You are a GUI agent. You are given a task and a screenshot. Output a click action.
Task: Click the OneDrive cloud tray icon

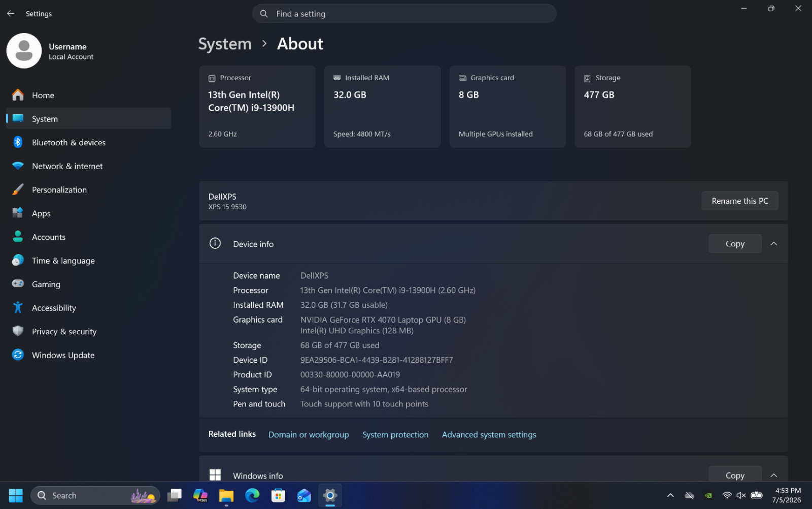tap(689, 495)
